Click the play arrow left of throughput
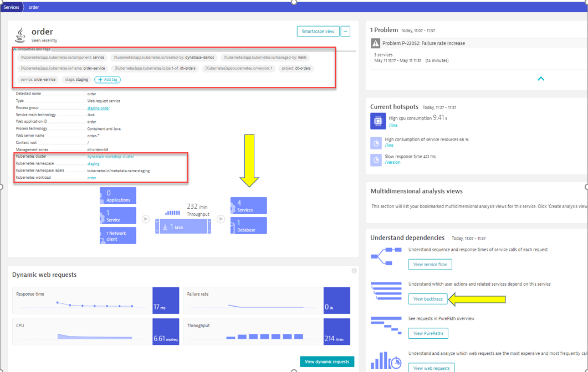The width and height of the screenshot is (588, 372). coord(146,219)
